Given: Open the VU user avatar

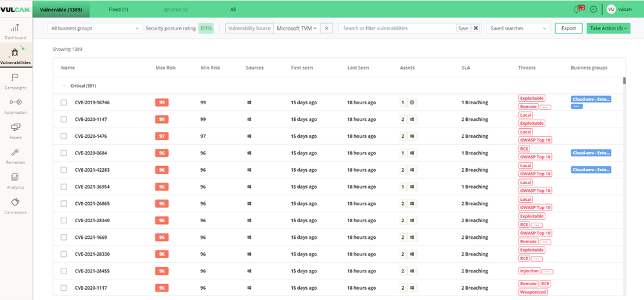Looking at the screenshot, I should click(x=610, y=9).
